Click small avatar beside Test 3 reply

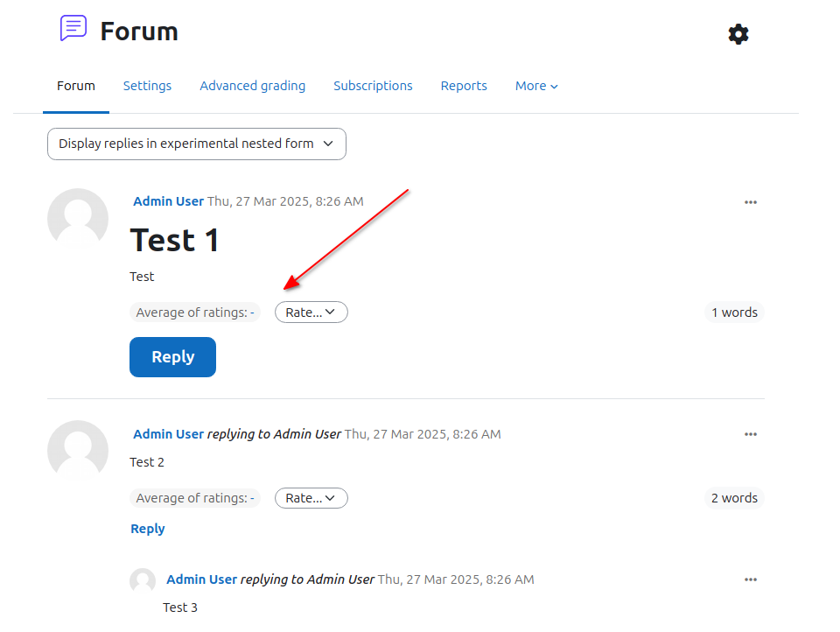pos(143,581)
